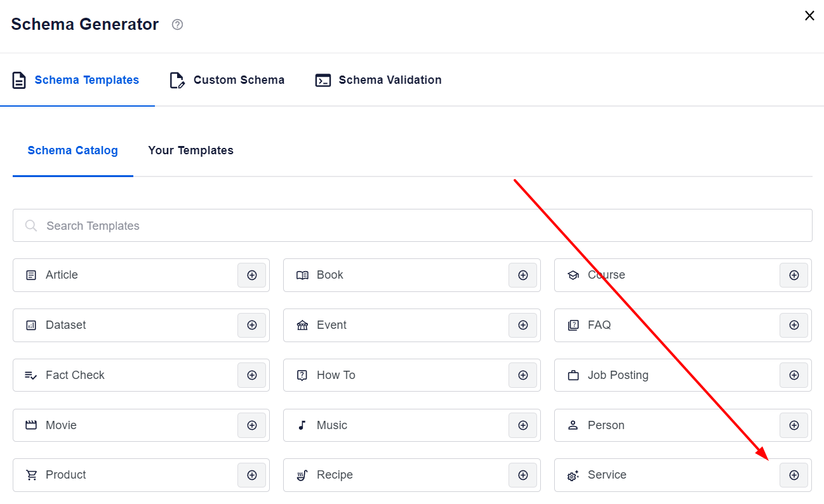Open the Schema Validation tab

pyautogui.click(x=378, y=80)
